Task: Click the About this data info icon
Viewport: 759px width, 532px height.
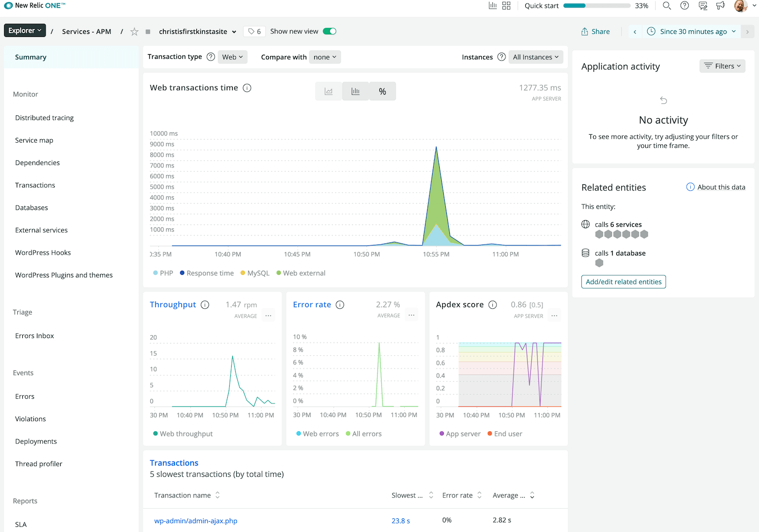Action: click(690, 187)
